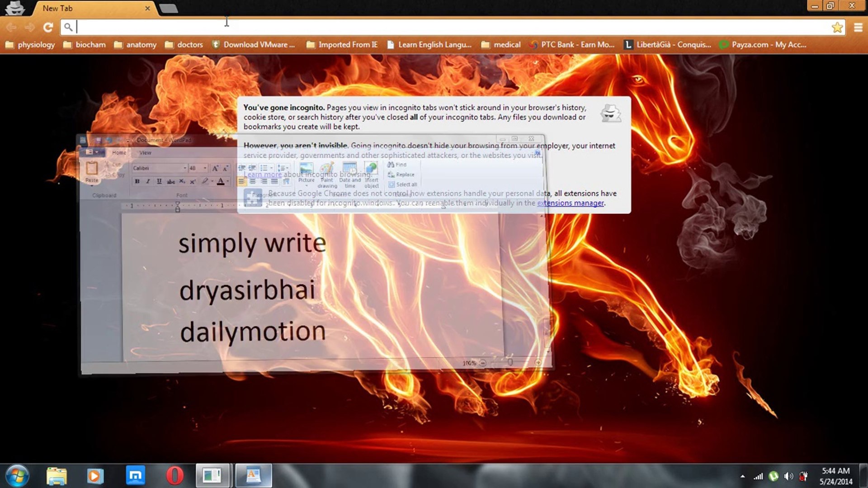Launch Maxthon browser from the taskbar
Viewport: 868px width, 488px height.
[135, 476]
